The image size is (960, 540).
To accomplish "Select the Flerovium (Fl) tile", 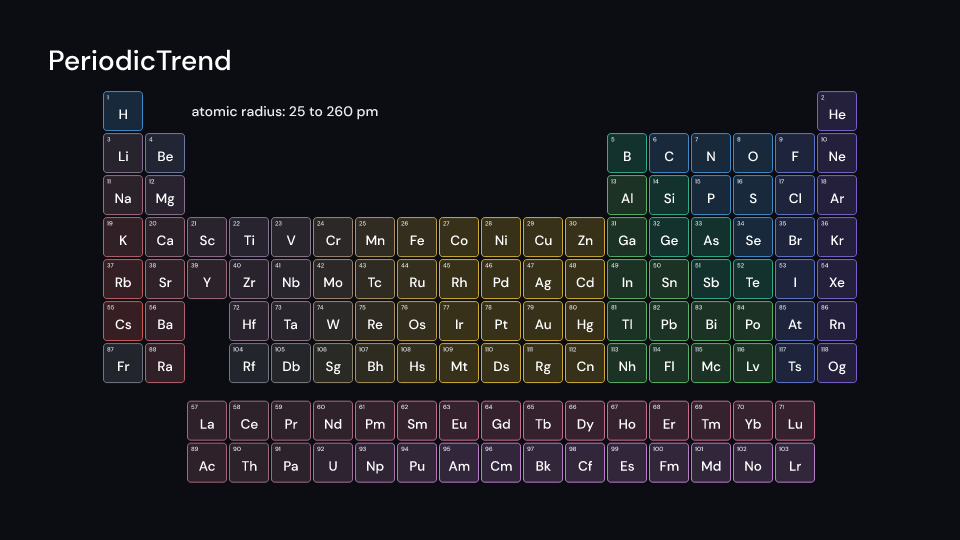I will 669,363.
